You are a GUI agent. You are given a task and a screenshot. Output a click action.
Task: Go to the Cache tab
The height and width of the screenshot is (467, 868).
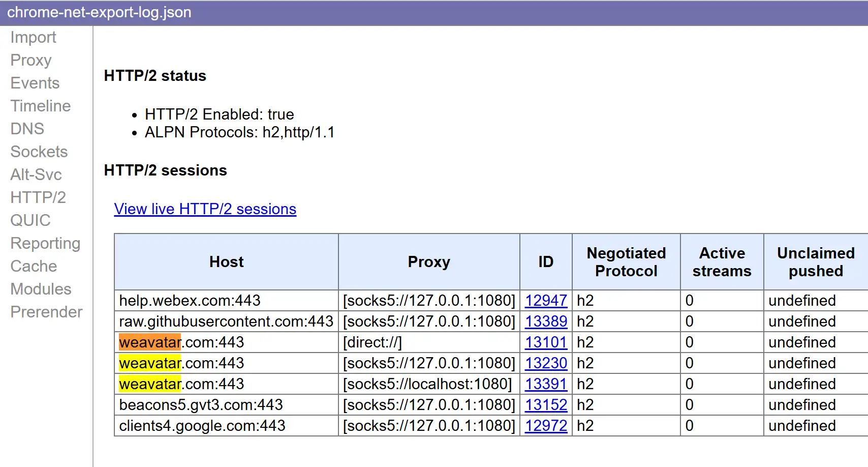click(x=34, y=267)
